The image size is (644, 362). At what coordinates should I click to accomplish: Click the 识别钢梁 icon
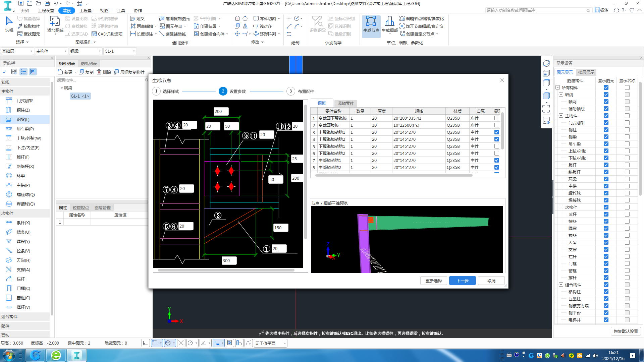[x=317, y=24]
